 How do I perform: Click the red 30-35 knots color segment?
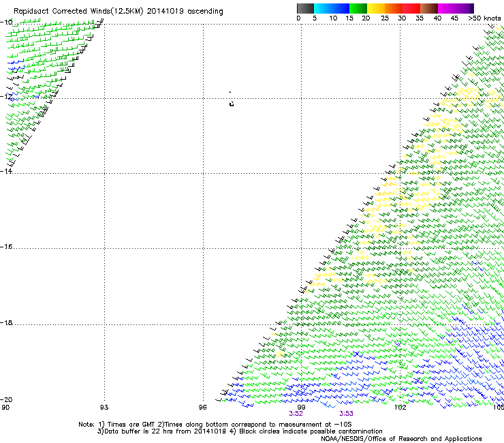[x=411, y=8]
